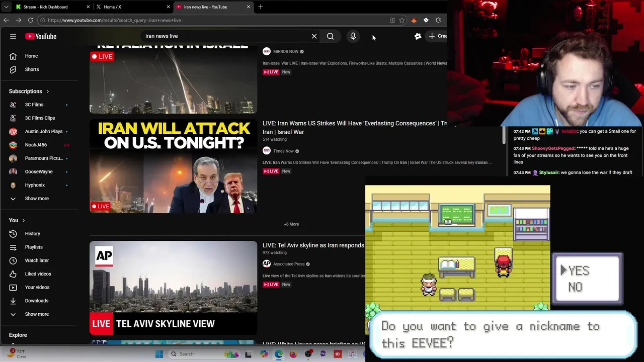Open the Iran Will Attack thumbnail
Image resolution: width=644 pixels, height=362 pixels.
point(173,166)
